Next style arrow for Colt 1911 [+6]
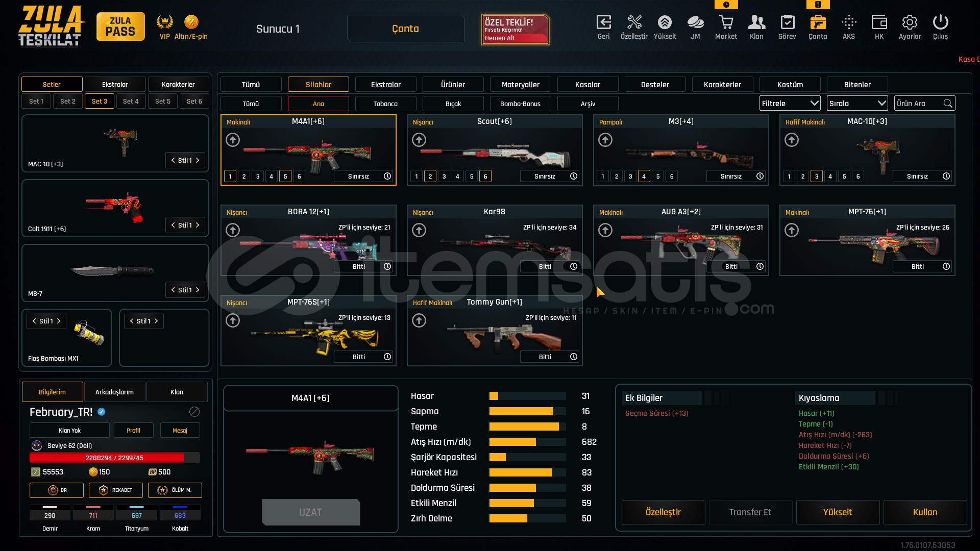 (x=198, y=225)
